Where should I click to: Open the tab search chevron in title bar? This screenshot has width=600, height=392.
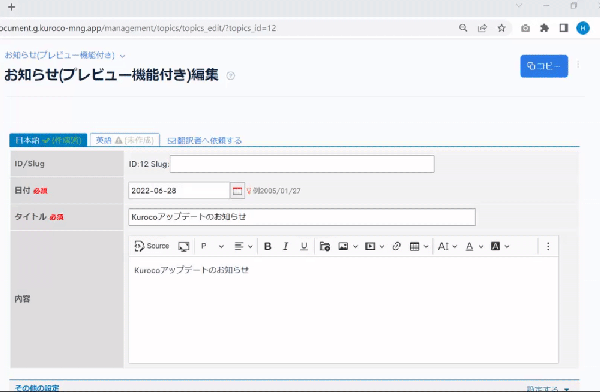coord(519,6)
